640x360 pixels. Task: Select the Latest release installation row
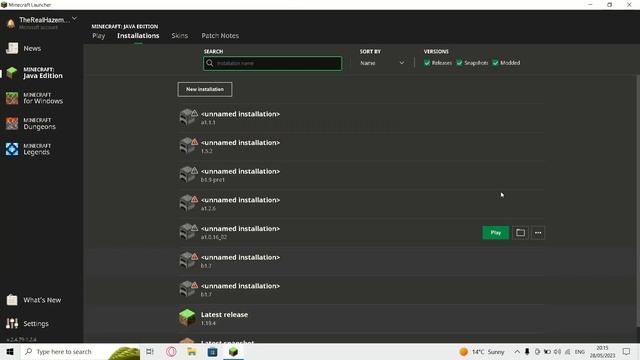click(361, 318)
